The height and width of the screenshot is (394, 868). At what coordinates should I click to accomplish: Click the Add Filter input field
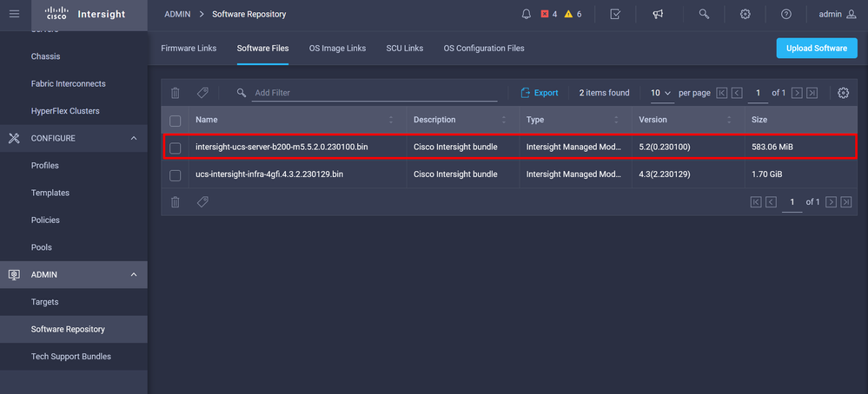tap(375, 93)
